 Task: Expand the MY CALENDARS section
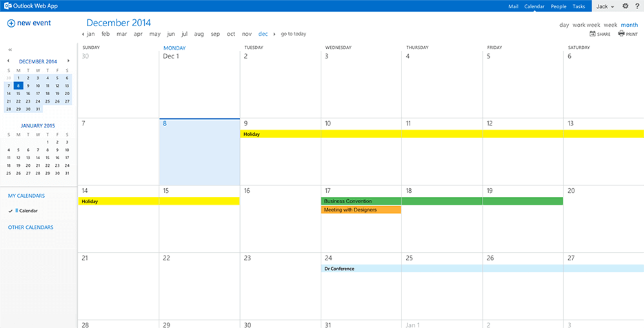point(26,196)
